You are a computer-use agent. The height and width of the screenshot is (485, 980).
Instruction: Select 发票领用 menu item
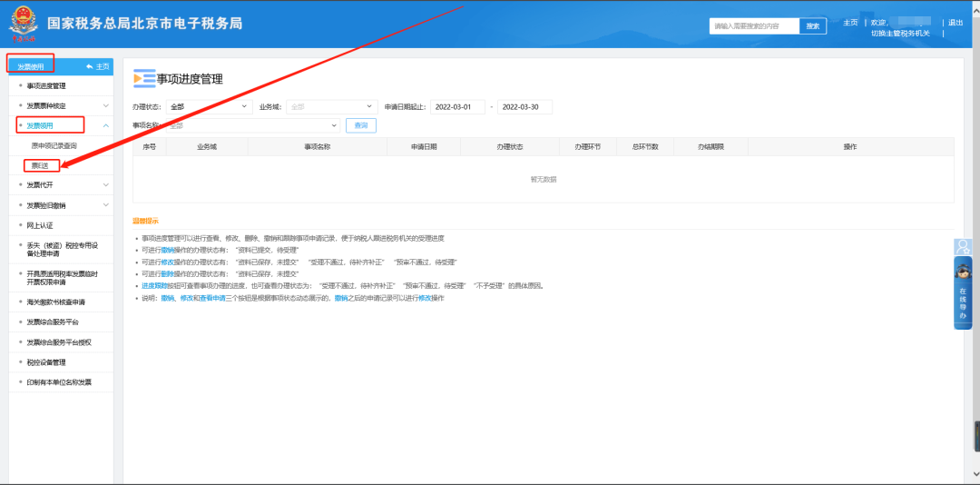pos(40,125)
